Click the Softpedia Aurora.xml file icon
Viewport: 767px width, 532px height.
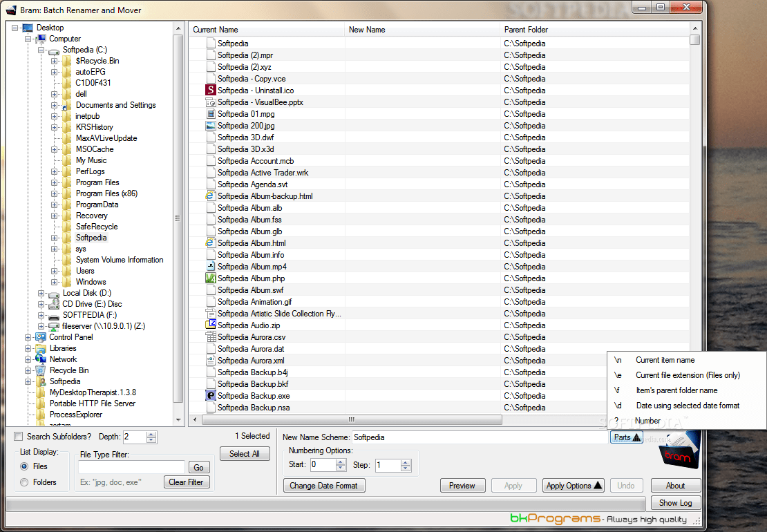tap(210, 361)
